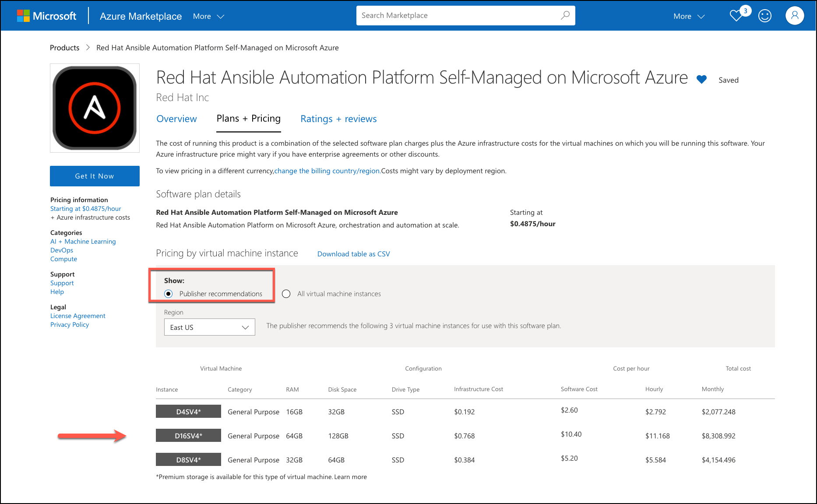Expand the More menu beside Azure Marketplace
This screenshot has height=504, width=817.
tap(208, 16)
